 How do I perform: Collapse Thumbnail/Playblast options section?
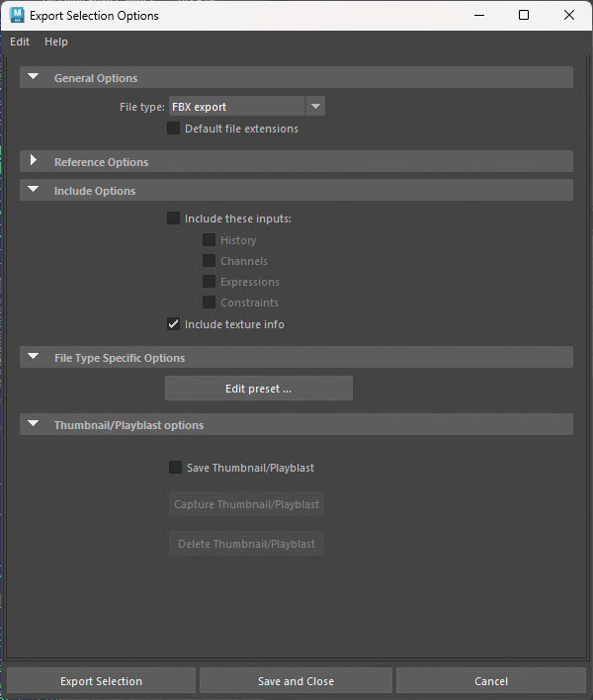pyautogui.click(x=34, y=425)
